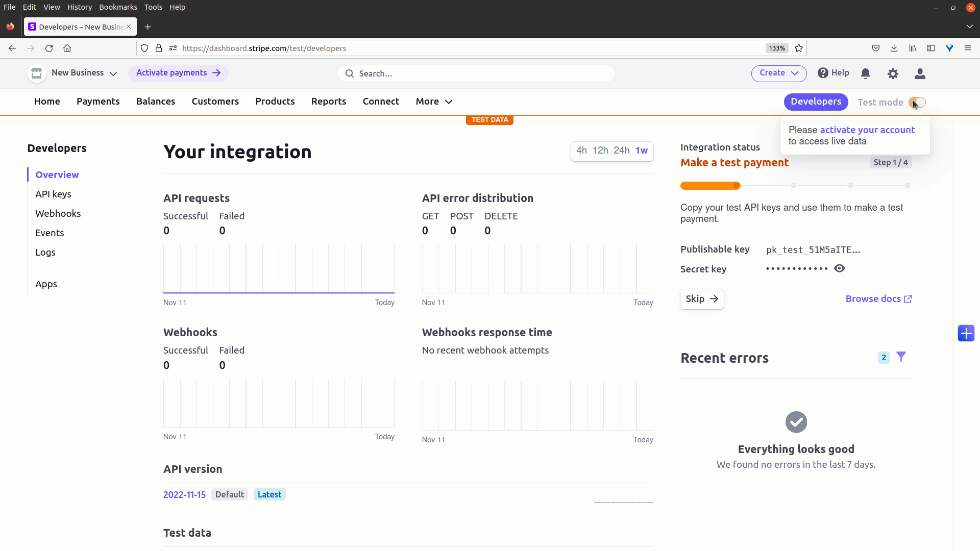Select API keys in sidebar
980x551 pixels.
(53, 194)
